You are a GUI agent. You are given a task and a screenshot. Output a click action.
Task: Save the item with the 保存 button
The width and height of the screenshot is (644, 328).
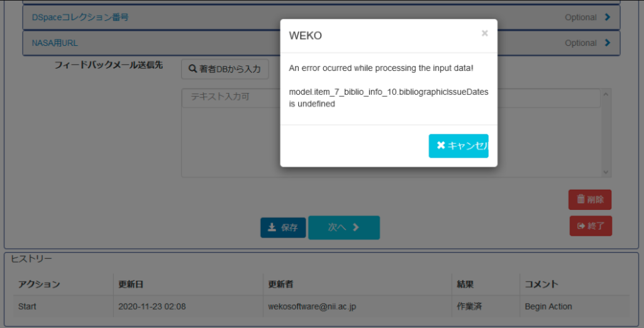point(283,227)
